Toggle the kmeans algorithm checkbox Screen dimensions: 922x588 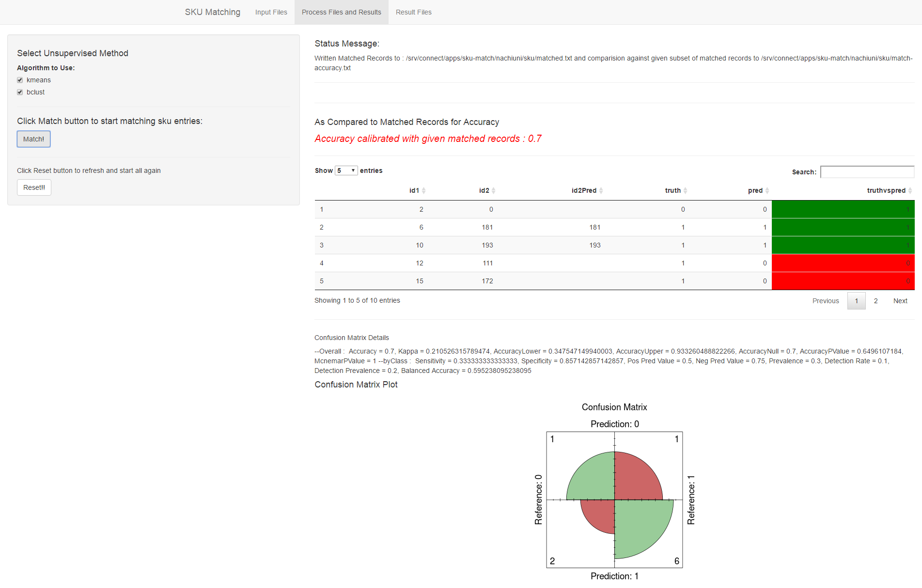tap(20, 80)
